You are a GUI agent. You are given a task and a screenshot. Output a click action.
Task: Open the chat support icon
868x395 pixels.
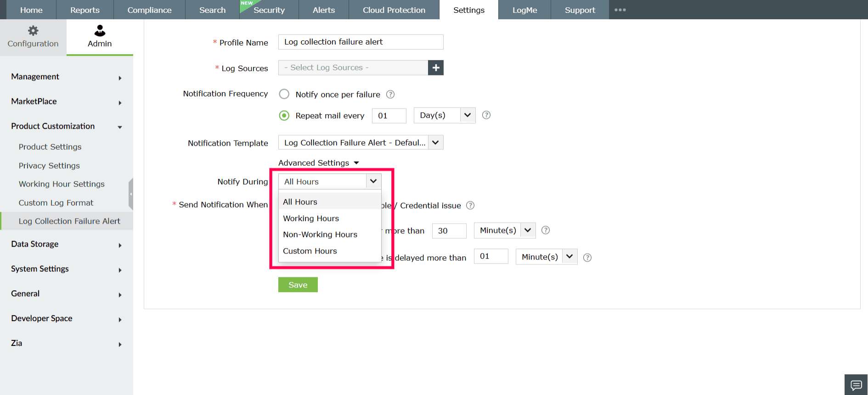pyautogui.click(x=856, y=385)
